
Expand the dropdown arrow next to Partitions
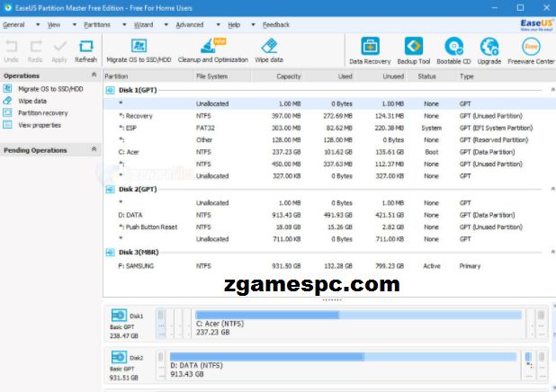pyautogui.click(x=124, y=25)
